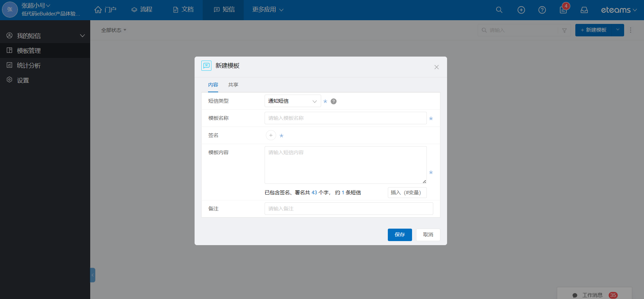Switch to the 内容 tab
The width and height of the screenshot is (644, 299).
click(213, 85)
